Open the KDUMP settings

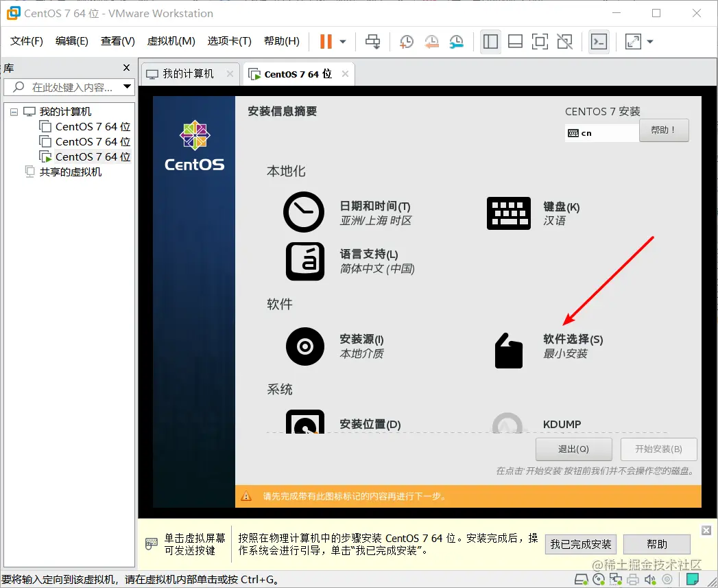click(x=562, y=424)
